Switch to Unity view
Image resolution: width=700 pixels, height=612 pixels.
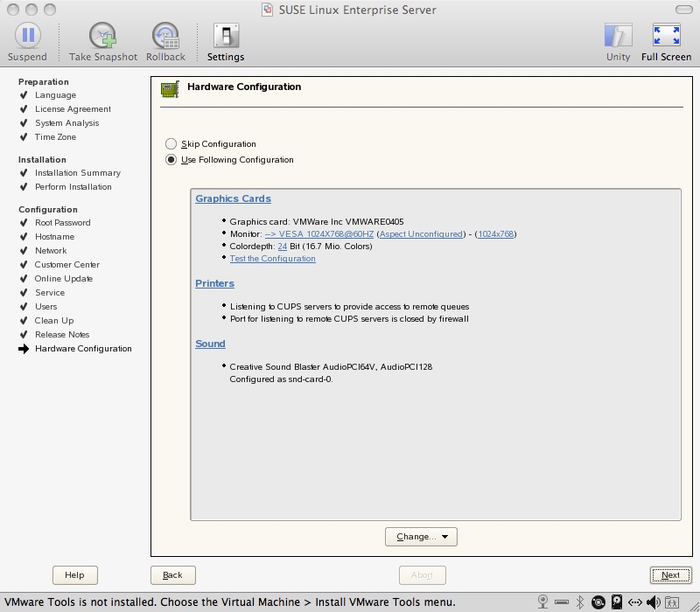pyautogui.click(x=619, y=42)
